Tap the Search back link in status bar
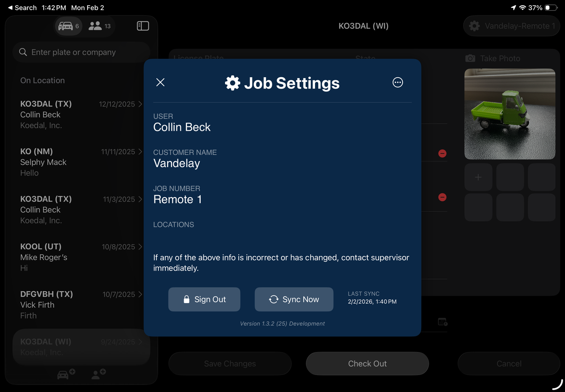The height and width of the screenshot is (392, 565). click(22, 8)
